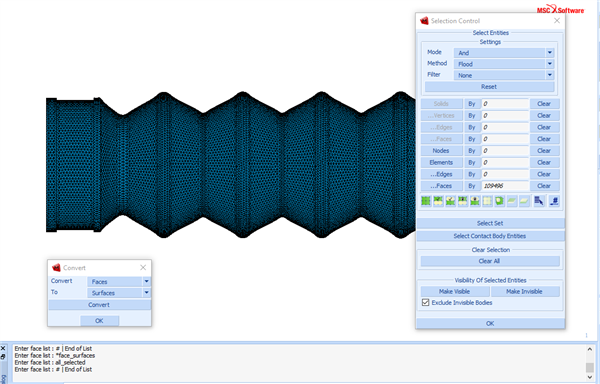
Task: Click the second icon with green checkmark
Action: (x=450, y=201)
